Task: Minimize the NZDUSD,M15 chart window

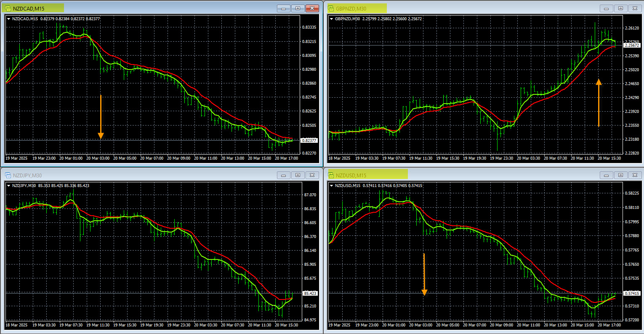Action: point(607,175)
